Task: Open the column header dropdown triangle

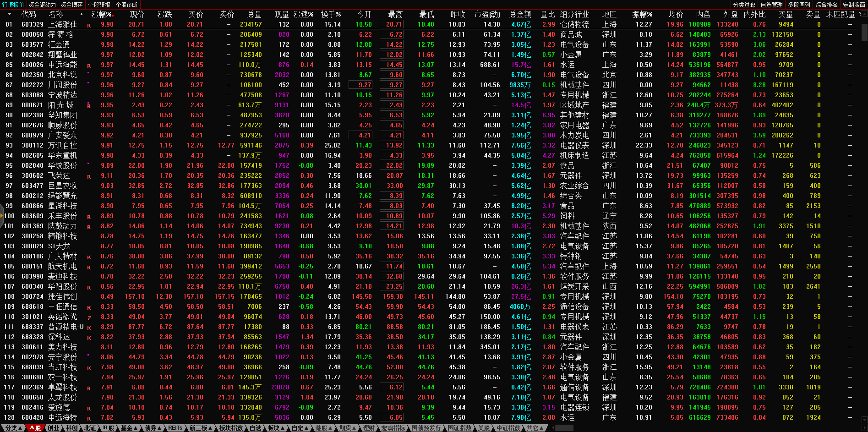Action: click(9, 14)
